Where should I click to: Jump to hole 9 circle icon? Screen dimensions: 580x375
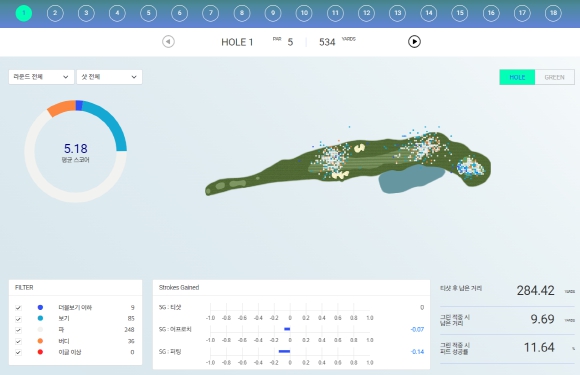tap(273, 13)
